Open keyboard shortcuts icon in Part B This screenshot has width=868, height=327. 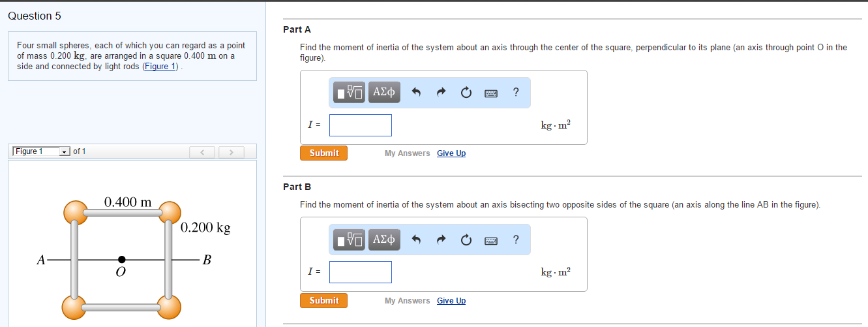(491, 241)
